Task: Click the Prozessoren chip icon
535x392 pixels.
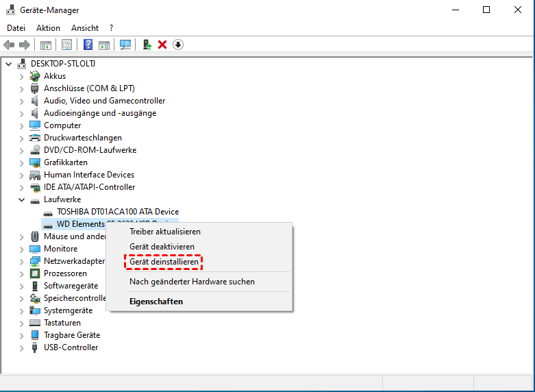Action: [x=35, y=273]
